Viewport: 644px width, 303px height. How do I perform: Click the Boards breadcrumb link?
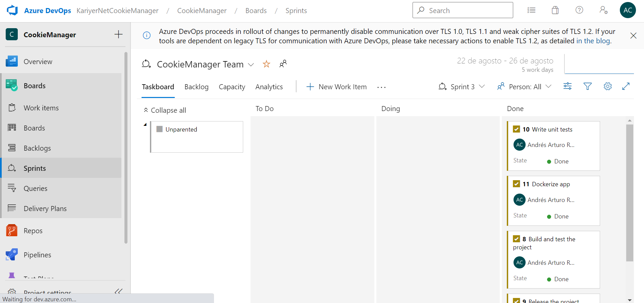[256, 11]
